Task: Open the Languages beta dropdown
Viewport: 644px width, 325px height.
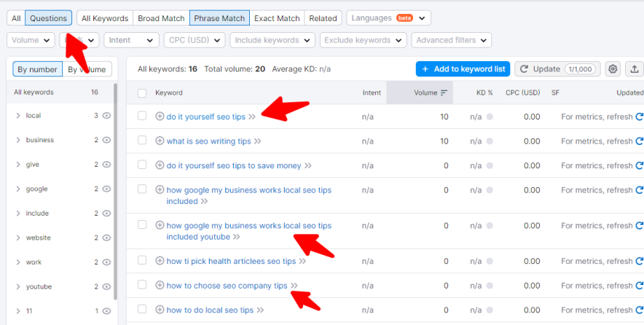Action: [388, 18]
